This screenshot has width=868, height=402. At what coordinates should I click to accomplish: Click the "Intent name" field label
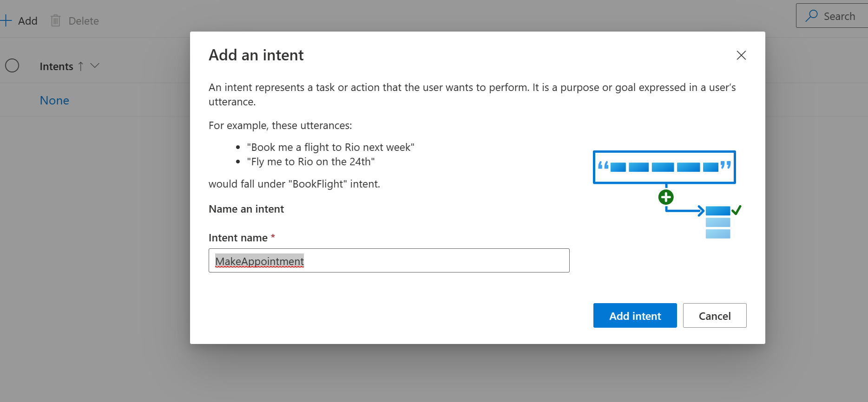click(x=238, y=238)
